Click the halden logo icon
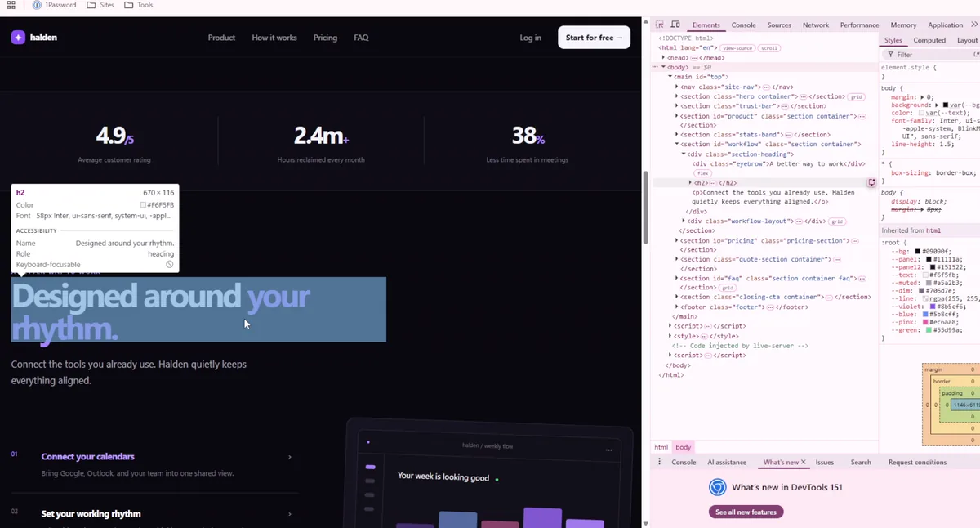This screenshot has width=980, height=528. coord(18,38)
